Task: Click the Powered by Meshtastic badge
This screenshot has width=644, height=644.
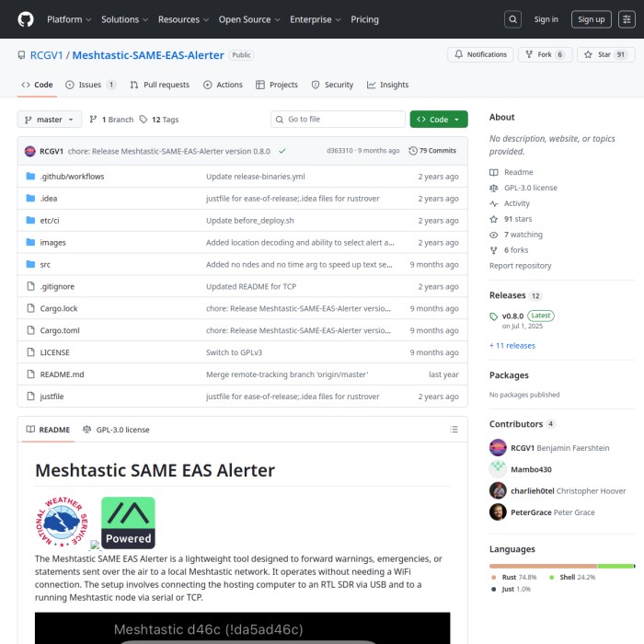Action: coord(128,523)
